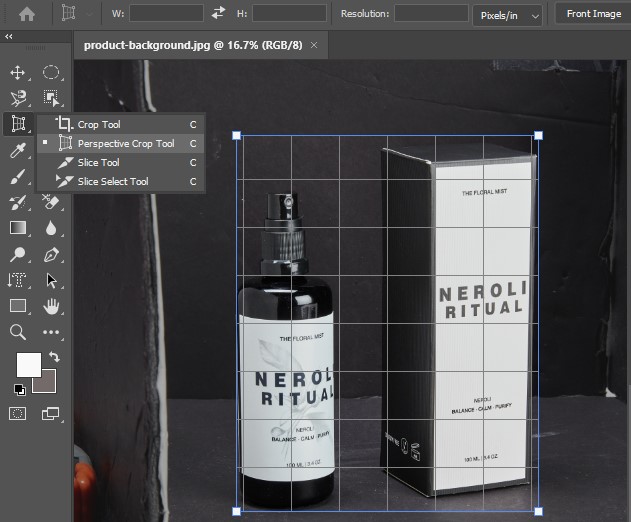Select the Object Selection tool
The image size is (631, 522).
tap(51, 98)
